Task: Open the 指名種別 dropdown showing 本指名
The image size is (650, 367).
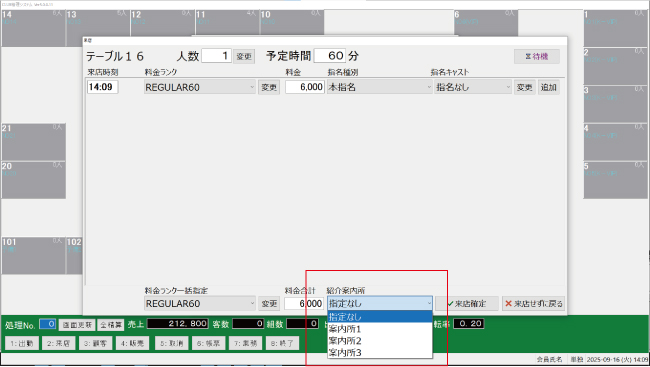Action: pos(379,87)
